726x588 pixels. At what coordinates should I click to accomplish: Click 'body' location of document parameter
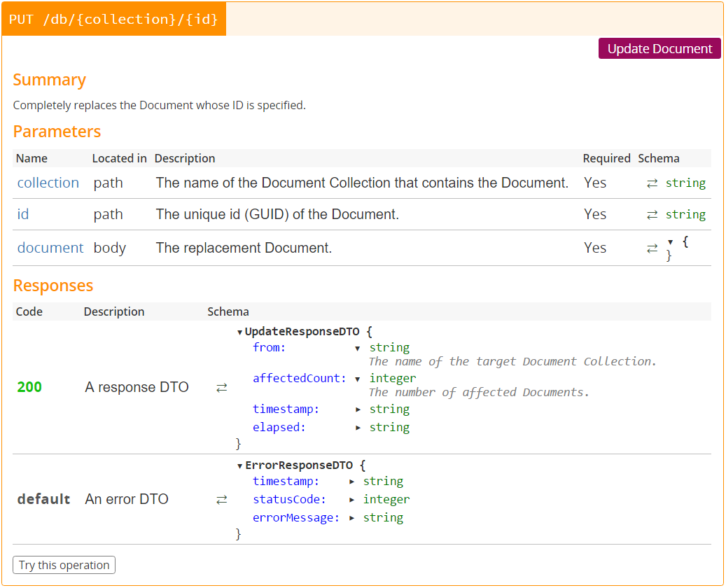[110, 248]
